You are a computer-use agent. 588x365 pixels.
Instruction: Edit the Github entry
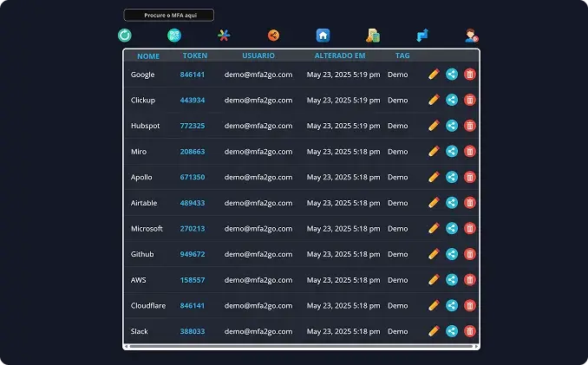[434, 254]
